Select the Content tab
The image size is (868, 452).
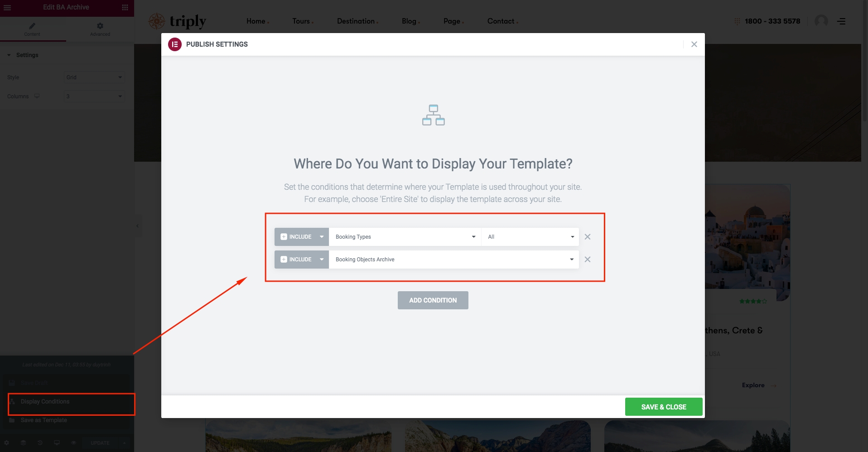click(32, 29)
